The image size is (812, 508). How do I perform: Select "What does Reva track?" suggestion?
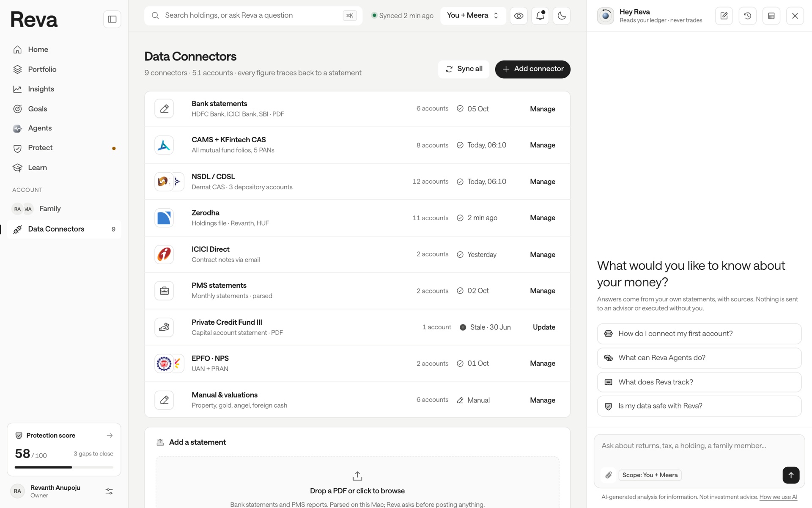coord(699,382)
